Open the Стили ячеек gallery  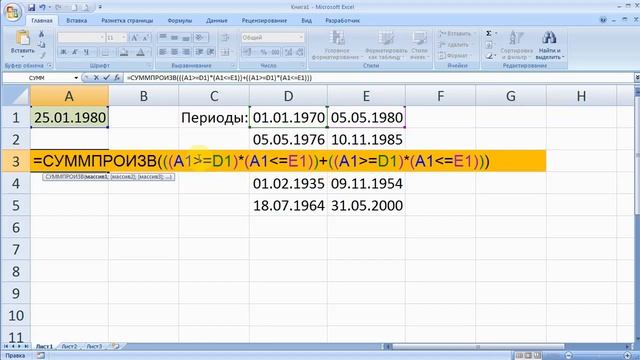(419, 45)
